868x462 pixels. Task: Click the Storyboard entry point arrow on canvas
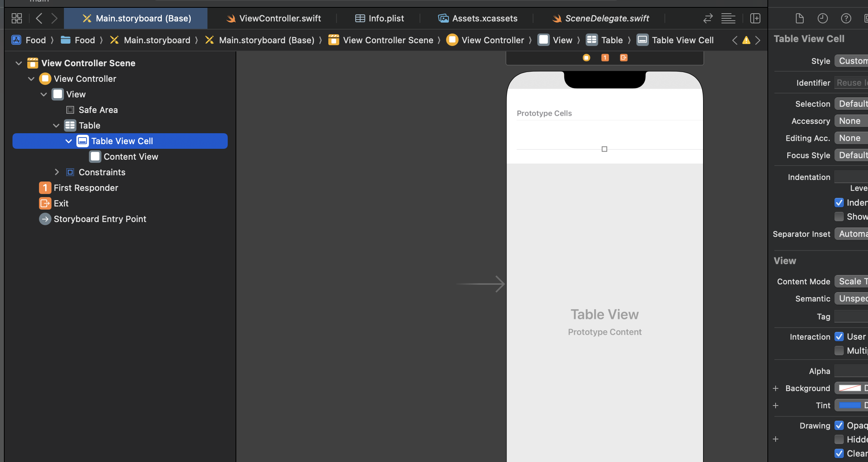480,284
